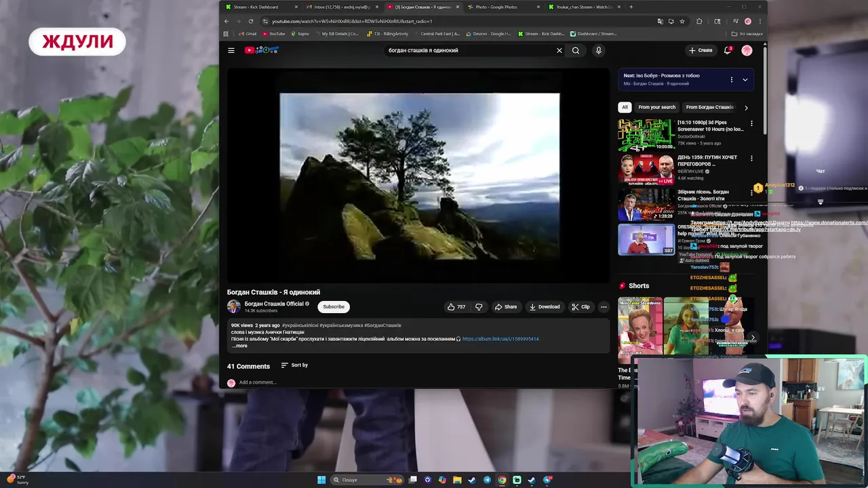Open Telegram from the taskbar

[x=487, y=480]
